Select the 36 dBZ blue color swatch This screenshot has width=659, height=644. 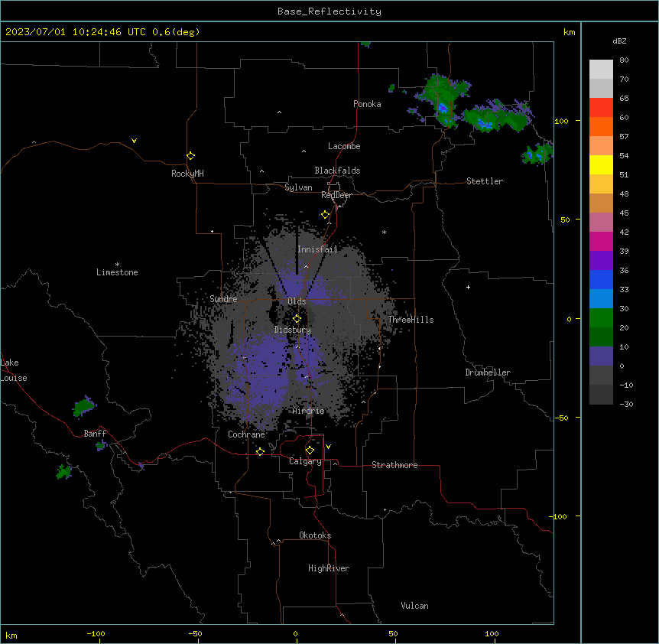click(x=601, y=279)
